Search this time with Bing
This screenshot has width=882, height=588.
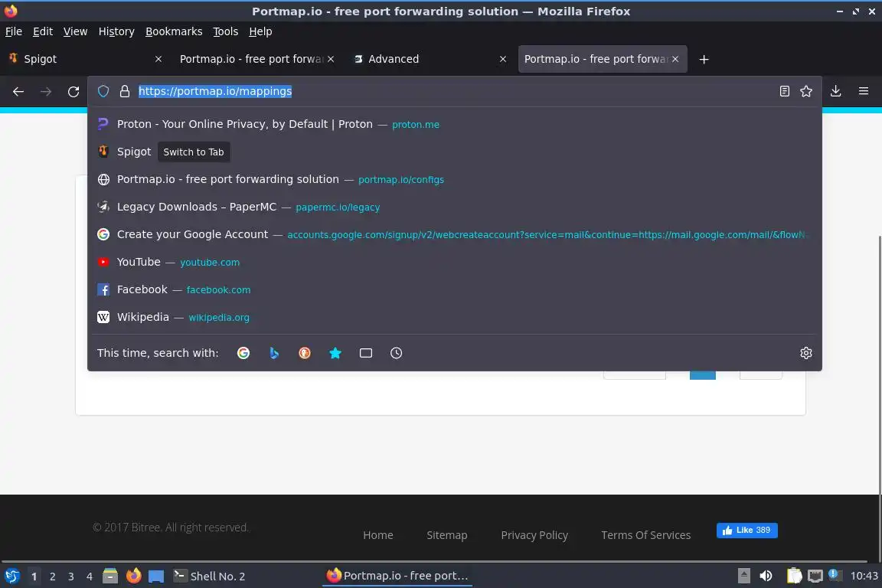(x=274, y=353)
